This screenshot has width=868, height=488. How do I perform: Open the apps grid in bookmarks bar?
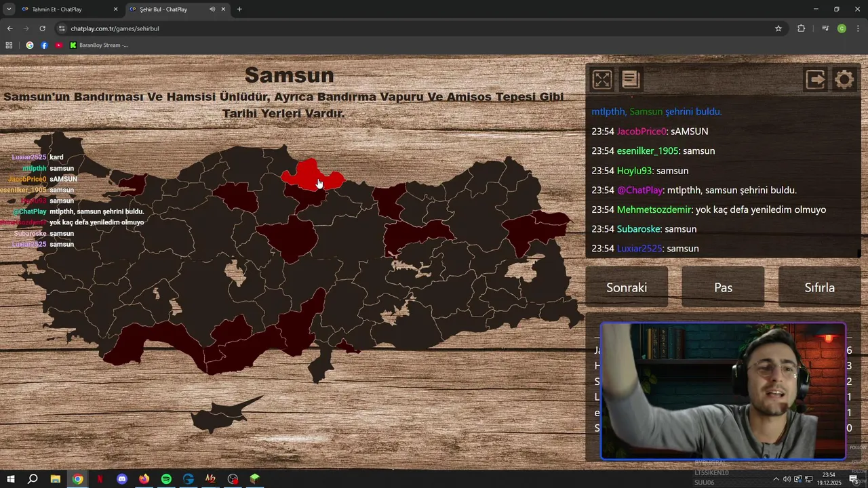9,45
